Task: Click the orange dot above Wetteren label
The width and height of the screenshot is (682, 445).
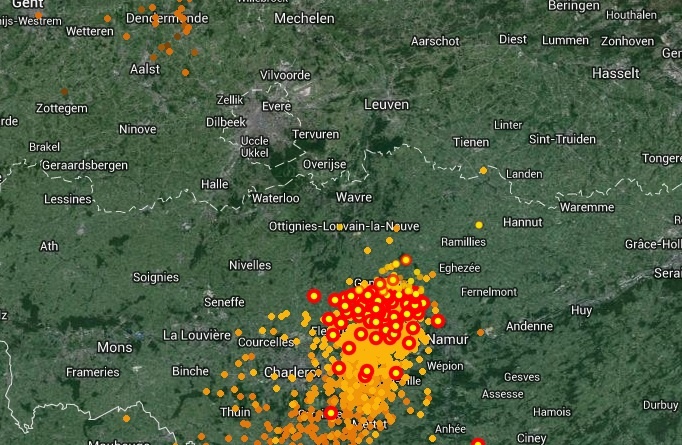Action: click(x=107, y=18)
